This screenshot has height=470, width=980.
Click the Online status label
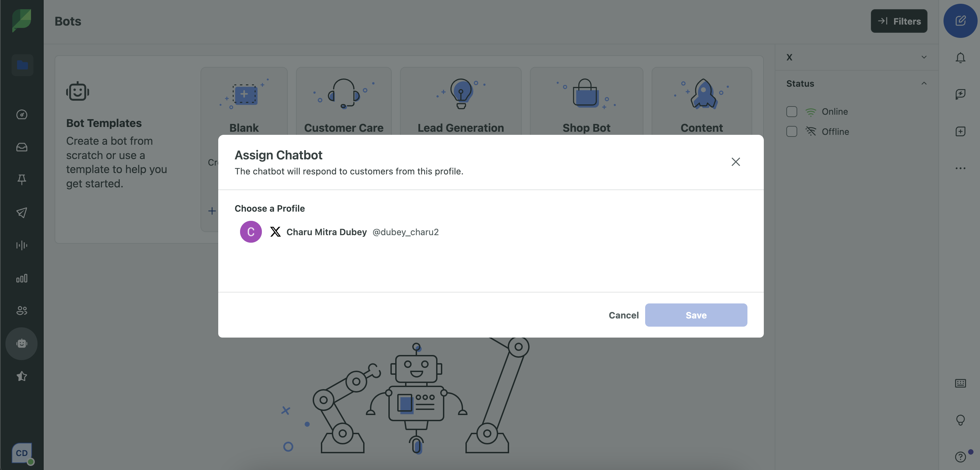pyautogui.click(x=835, y=112)
